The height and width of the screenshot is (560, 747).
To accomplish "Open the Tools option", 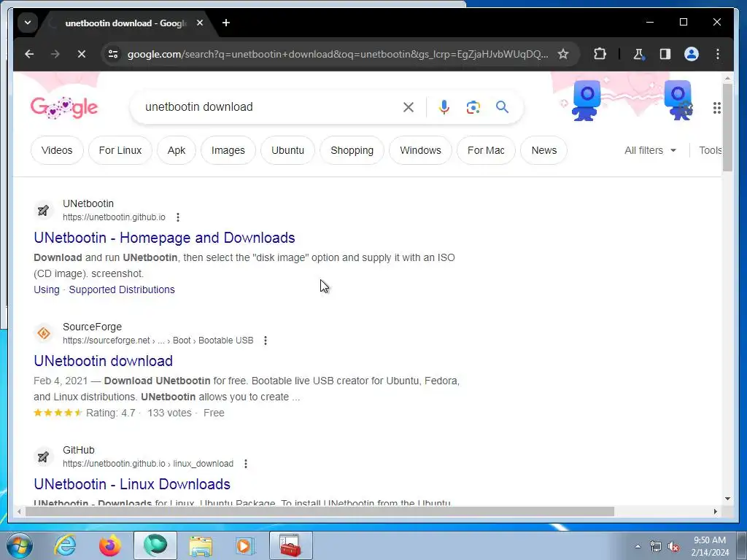I will [x=710, y=150].
